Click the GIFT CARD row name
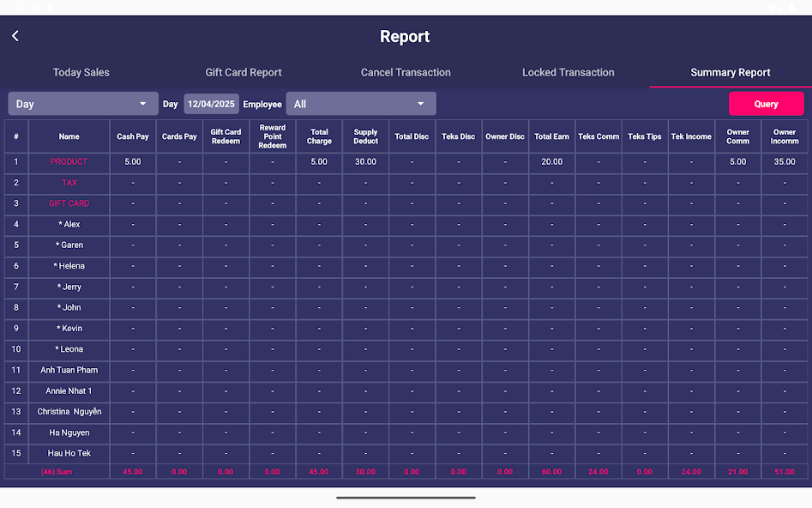812x508 pixels. click(x=69, y=203)
